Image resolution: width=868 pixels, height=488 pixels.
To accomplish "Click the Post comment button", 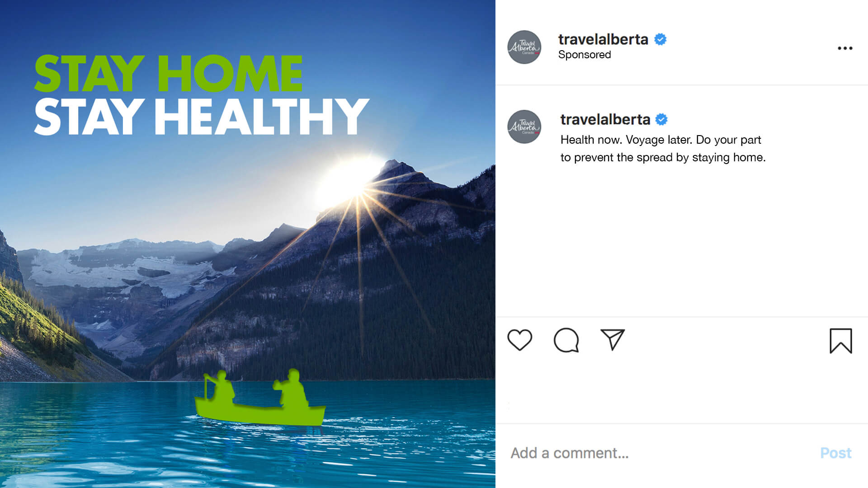I will (835, 453).
